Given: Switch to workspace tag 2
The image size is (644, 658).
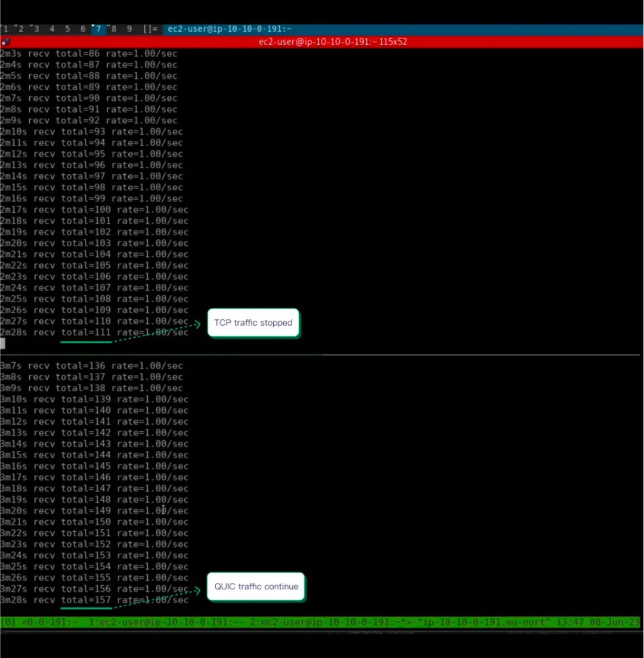Looking at the screenshot, I should (x=20, y=29).
